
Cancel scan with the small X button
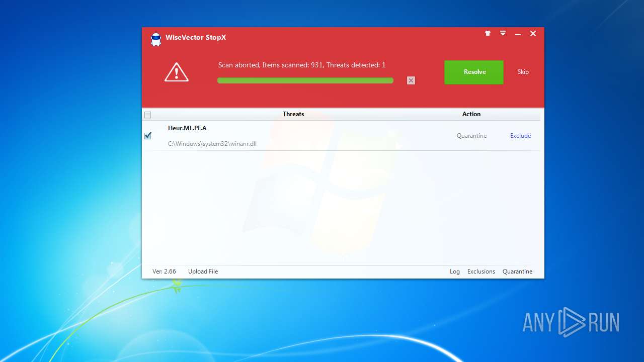411,80
